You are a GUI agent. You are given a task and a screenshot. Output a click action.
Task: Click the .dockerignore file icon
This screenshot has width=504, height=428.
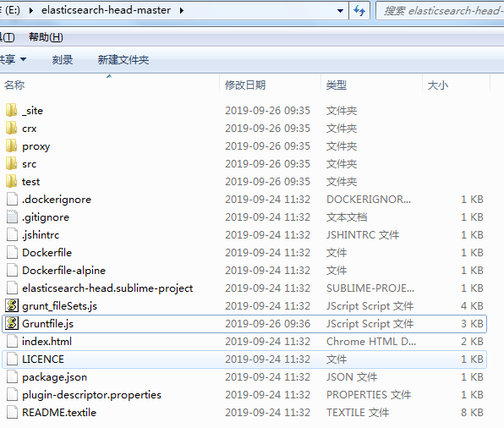pyautogui.click(x=12, y=199)
